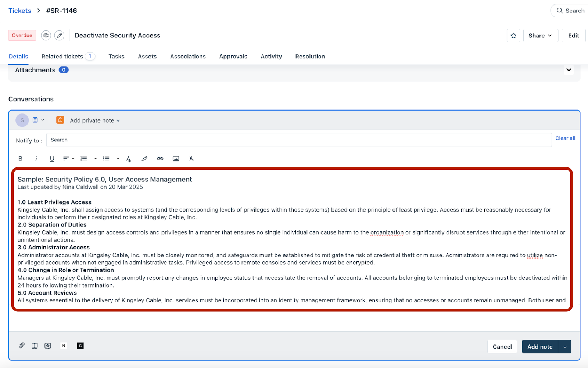Open the highlight color brush tool
This screenshot has height=368, width=588.
pos(144,159)
